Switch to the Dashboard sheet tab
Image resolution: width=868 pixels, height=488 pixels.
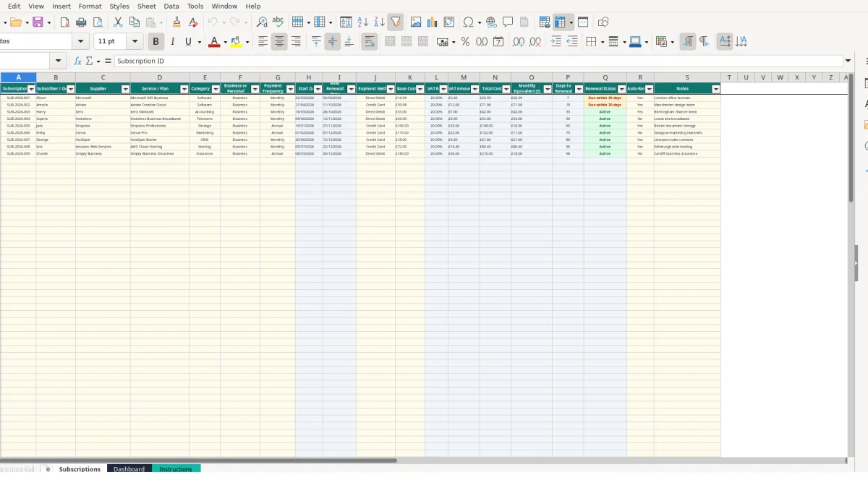pyautogui.click(x=129, y=469)
